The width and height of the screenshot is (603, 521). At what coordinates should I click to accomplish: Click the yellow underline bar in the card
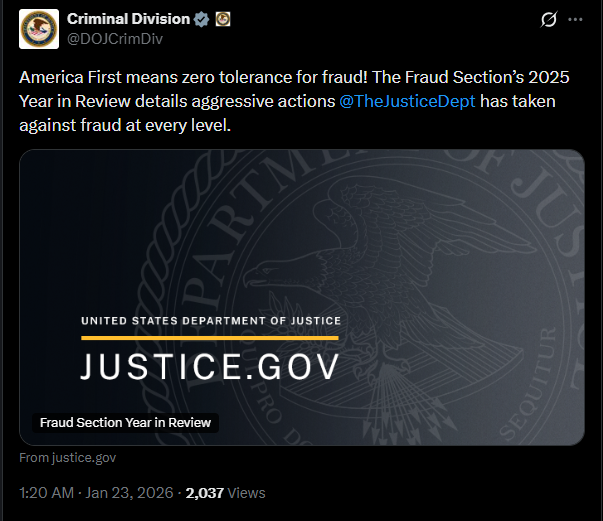point(209,338)
